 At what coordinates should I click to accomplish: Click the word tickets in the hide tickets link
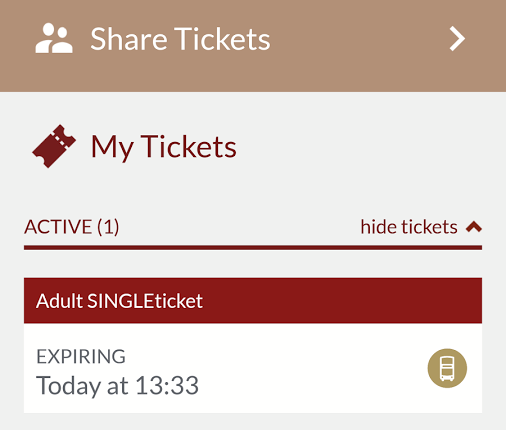pos(430,227)
